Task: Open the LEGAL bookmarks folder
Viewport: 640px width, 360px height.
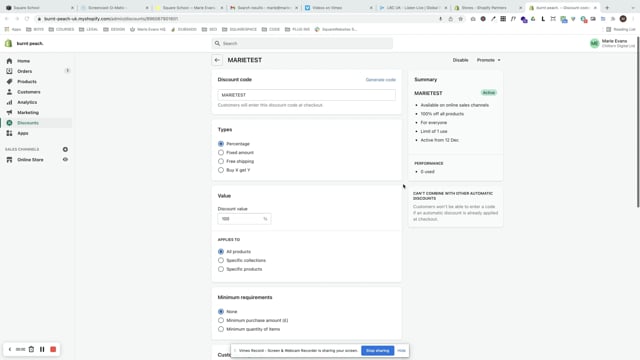Action: point(88,29)
